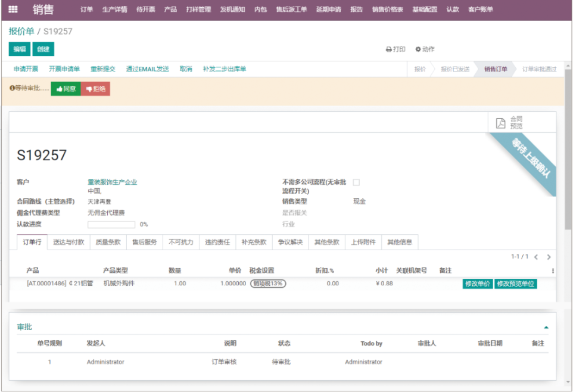Toggle the 不需多公司流程 checkbox

click(356, 182)
